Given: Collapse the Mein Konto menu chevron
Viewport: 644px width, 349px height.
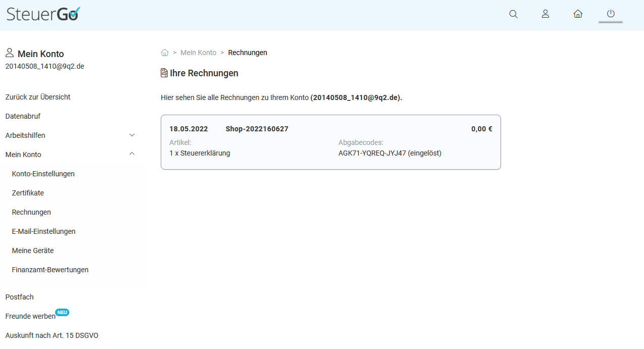Looking at the screenshot, I should pos(132,154).
